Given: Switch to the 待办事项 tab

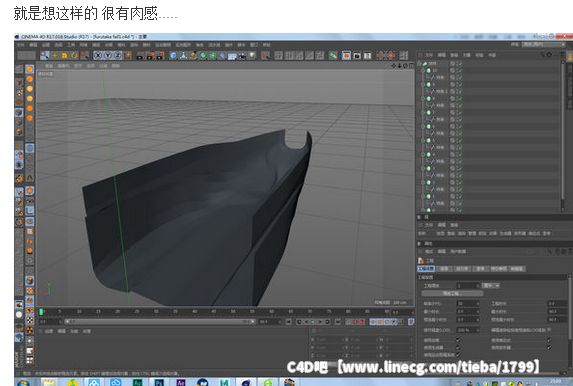Looking at the screenshot, I should [x=498, y=269].
